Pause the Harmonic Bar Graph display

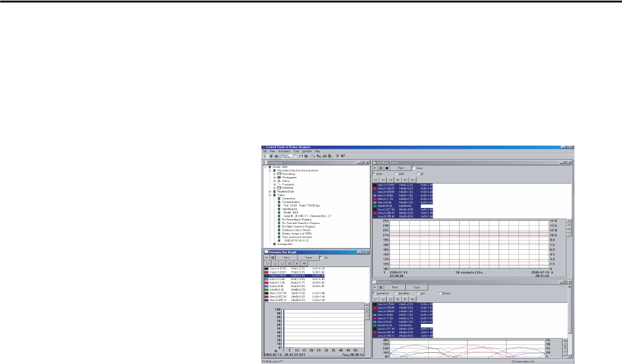point(272,257)
